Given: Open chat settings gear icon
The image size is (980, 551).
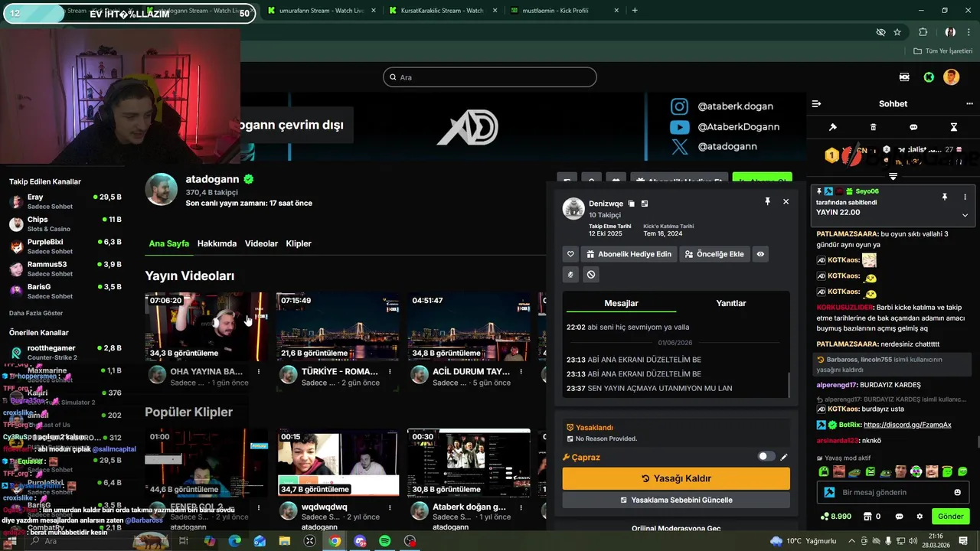Looking at the screenshot, I should (x=920, y=517).
